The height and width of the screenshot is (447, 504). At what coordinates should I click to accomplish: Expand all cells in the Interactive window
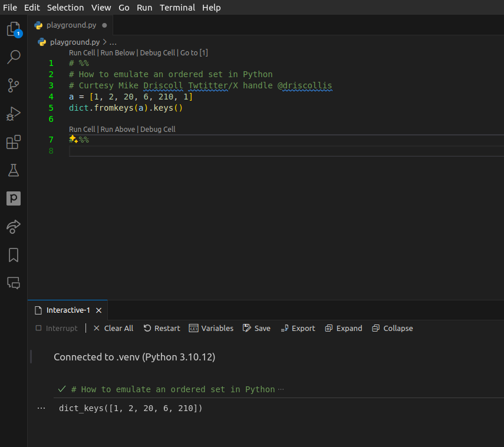coord(343,328)
